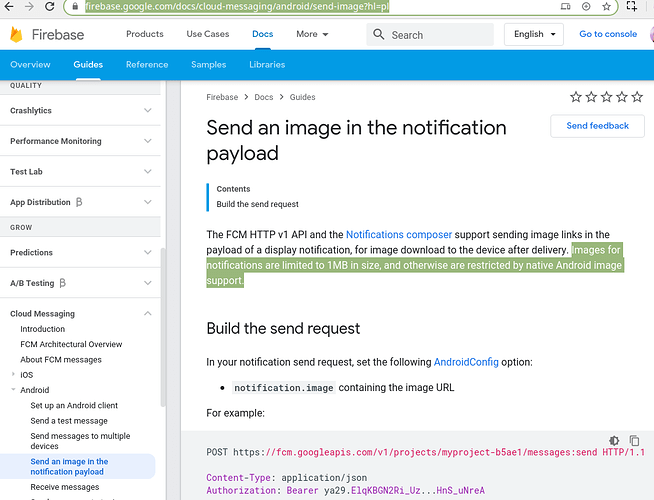The height and width of the screenshot is (500, 654).
Task: Rate the page three stars
Action: click(x=606, y=97)
